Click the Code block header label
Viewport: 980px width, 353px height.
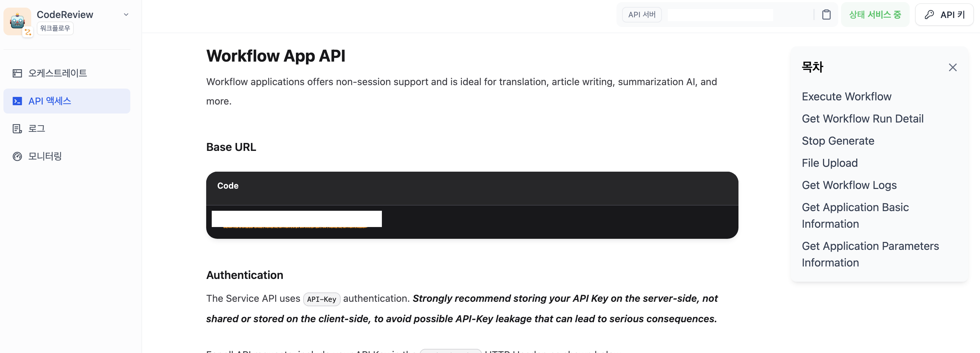pyautogui.click(x=227, y=185)
